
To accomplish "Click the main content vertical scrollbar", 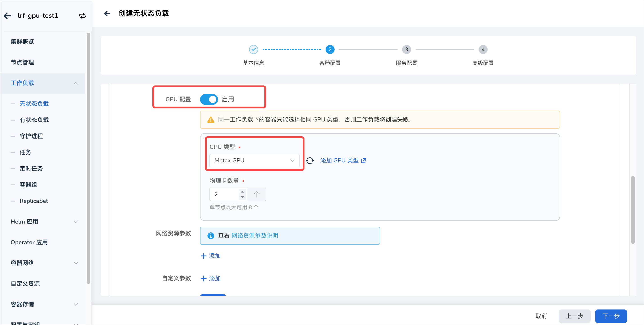I will pos(633,210).
